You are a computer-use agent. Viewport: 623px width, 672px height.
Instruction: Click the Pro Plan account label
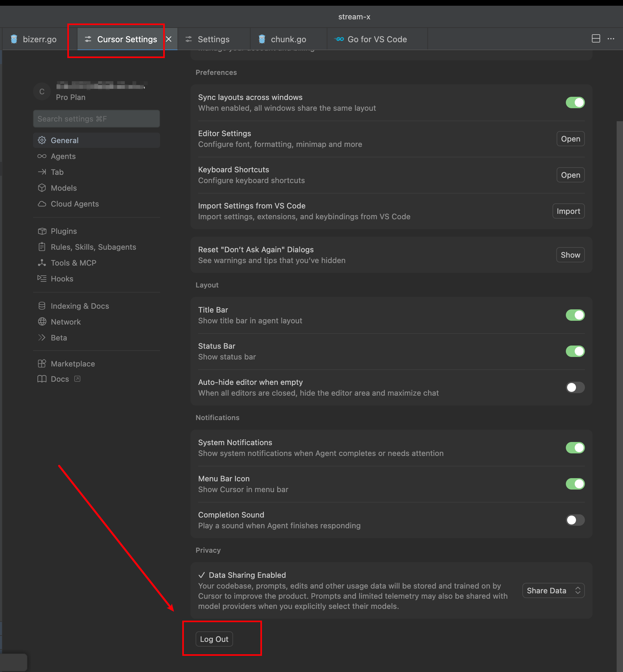70,97
